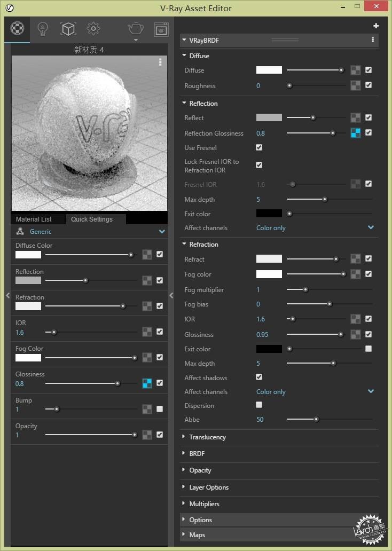Enable Quick Settings Bump checkbox
The image size is (392, 551).
coord(160,409)
